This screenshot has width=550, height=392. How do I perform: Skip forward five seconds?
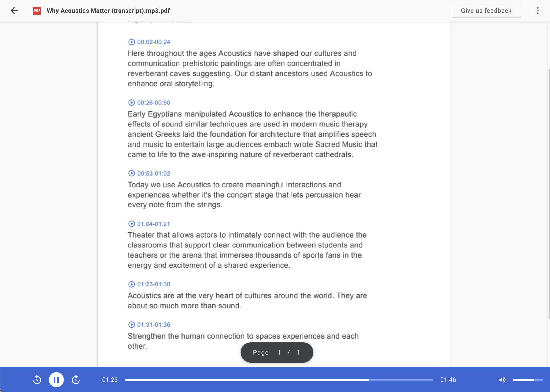coord(76,379)
